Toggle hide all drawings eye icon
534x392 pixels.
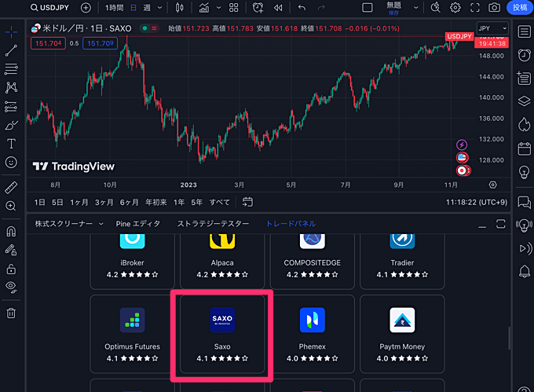click(11, 288)
